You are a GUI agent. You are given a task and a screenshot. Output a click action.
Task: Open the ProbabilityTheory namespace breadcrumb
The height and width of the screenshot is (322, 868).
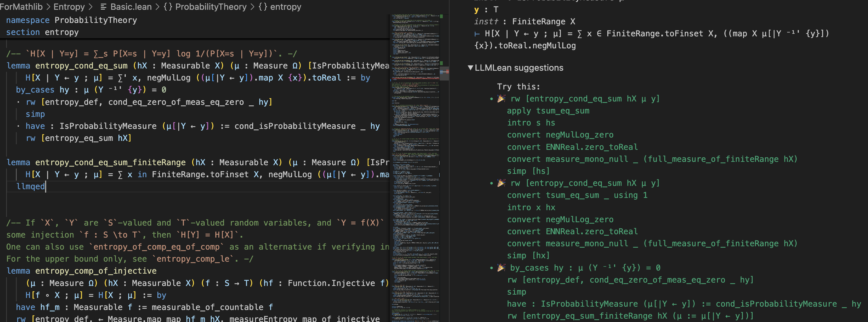pyautogui.click(x=211, y=7)
